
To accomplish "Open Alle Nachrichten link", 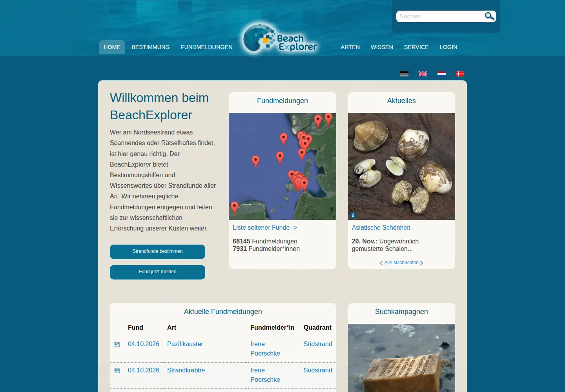I will tap(401, 263).
